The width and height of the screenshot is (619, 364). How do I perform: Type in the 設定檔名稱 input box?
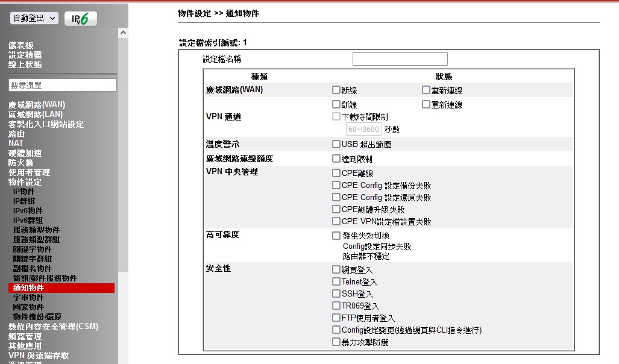(x=400, y=59)
